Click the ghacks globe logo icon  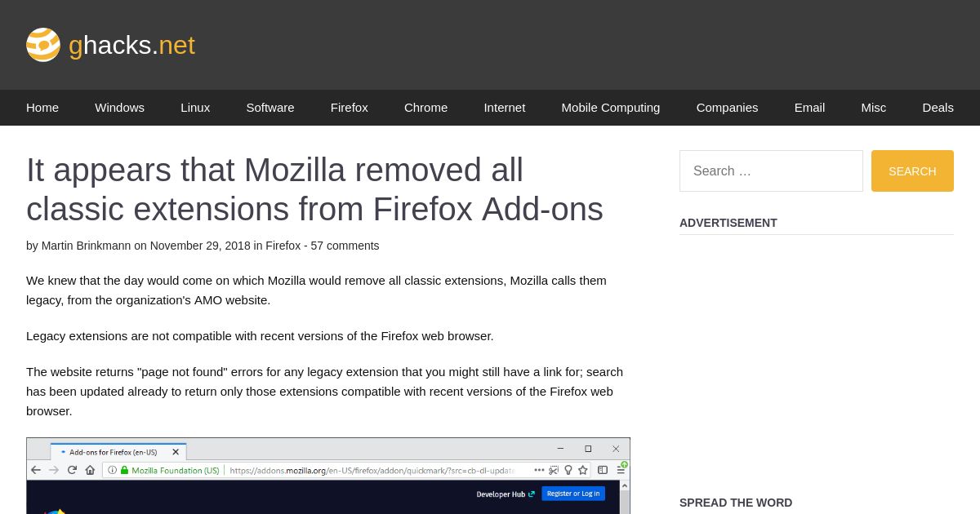click(43, 45)
